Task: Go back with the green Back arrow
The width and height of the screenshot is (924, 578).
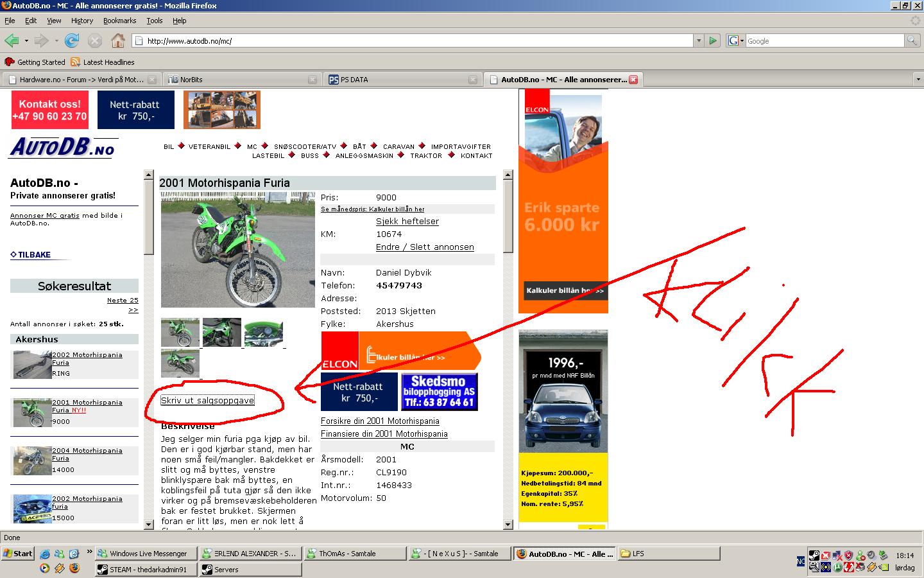Action: (x=12, y=40)
